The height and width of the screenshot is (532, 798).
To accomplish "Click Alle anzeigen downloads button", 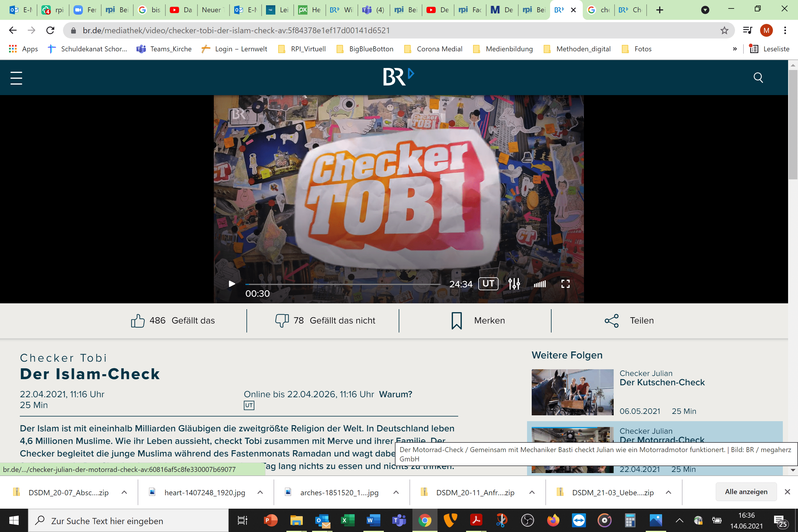I will point(746,492).
